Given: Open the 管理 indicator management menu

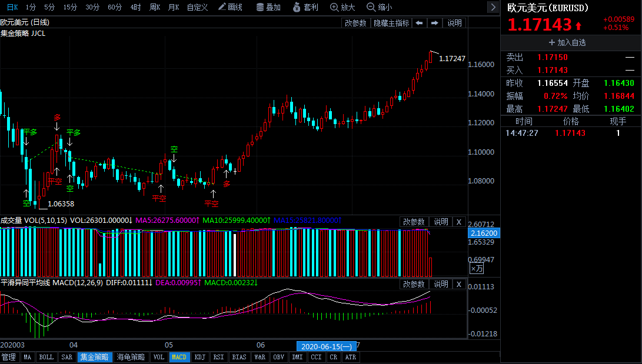Looking at the screenshot, I should pyautogui.click(x=9, y=357).
